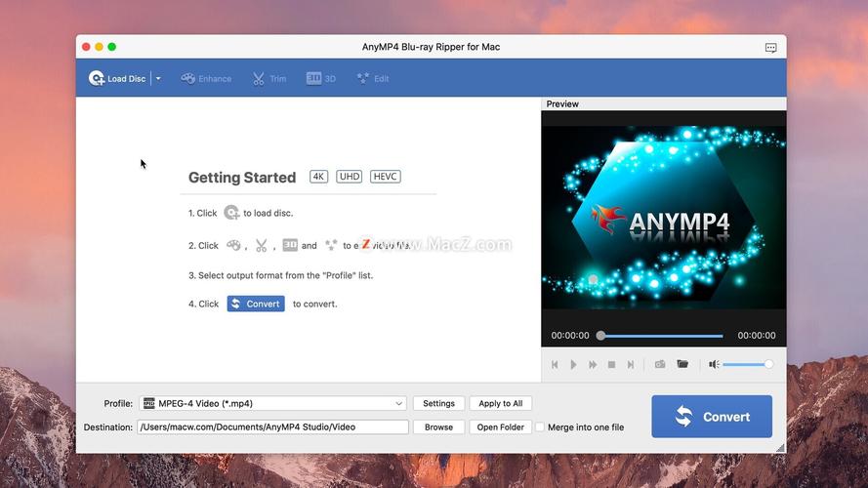This screenshot has height=488, width=868.
Task: Open the Enhance tool
Action: pyautogui.click(x=206, y=78)
